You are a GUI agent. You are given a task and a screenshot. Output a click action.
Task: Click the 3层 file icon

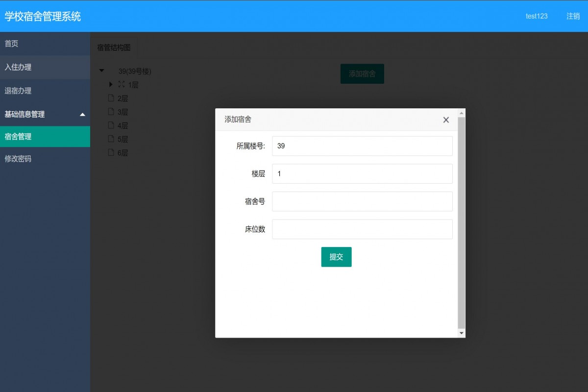pyautogui.click(x=111, y=112)
